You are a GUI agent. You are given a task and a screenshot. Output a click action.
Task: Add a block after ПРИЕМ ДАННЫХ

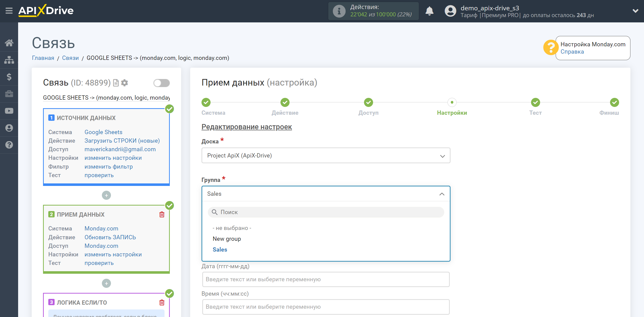pos(106,283)
